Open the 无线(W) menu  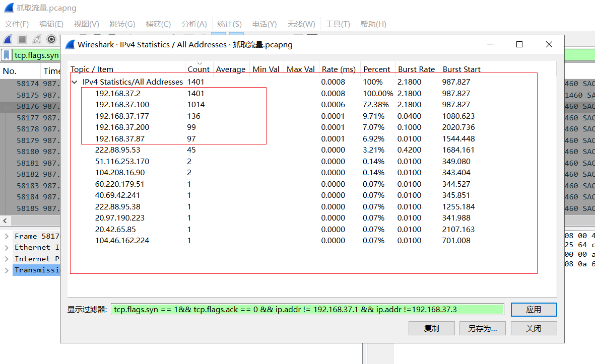coord(301,24)
